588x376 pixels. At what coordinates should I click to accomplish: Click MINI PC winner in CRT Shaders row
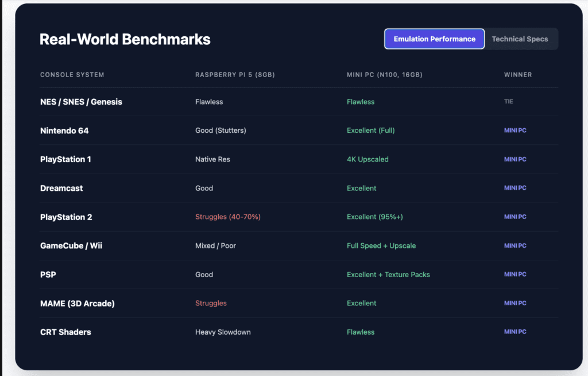515,332
